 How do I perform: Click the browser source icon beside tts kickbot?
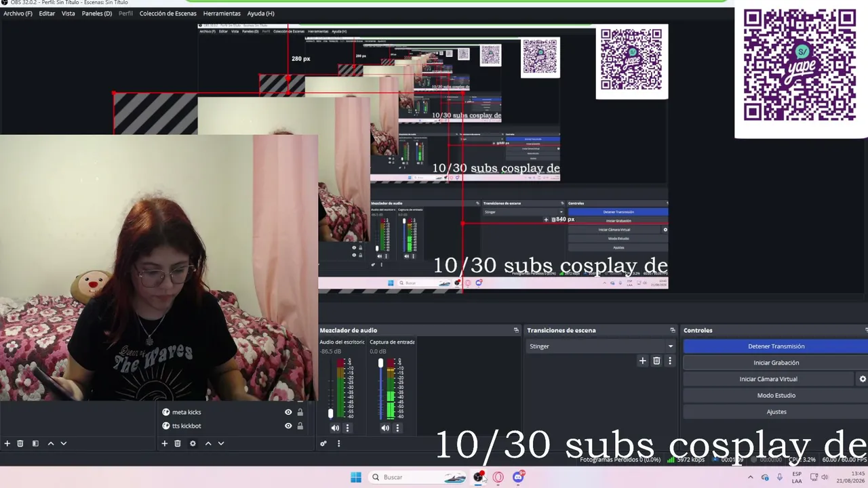(x=166, y=426)
